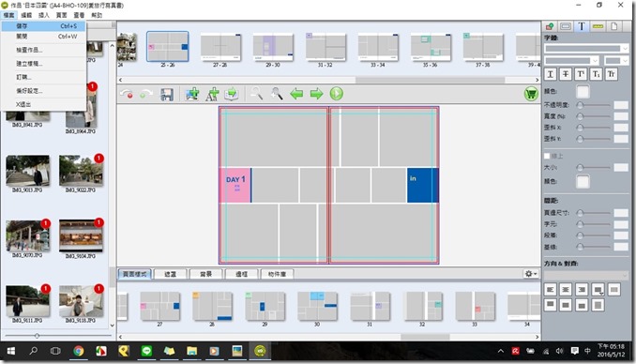The image size is (636, 364).
Task: Open the green shopping cart order icon
Action: pos(531,94)
